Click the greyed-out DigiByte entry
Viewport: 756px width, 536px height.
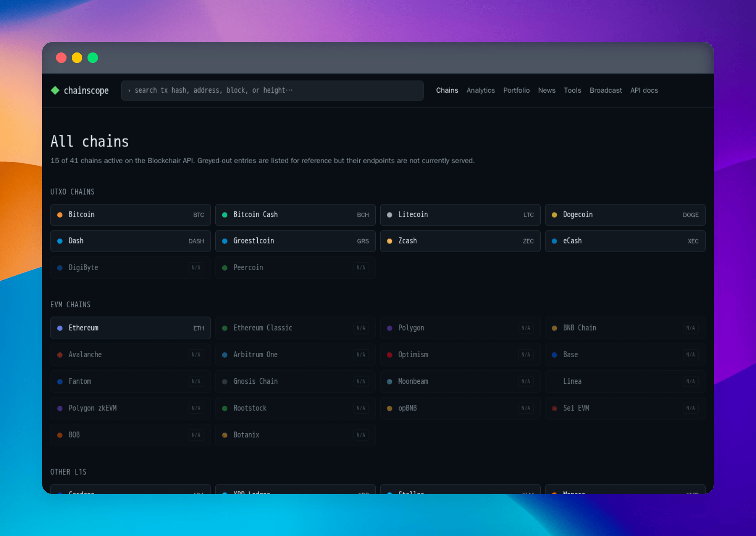click(131, 268)
